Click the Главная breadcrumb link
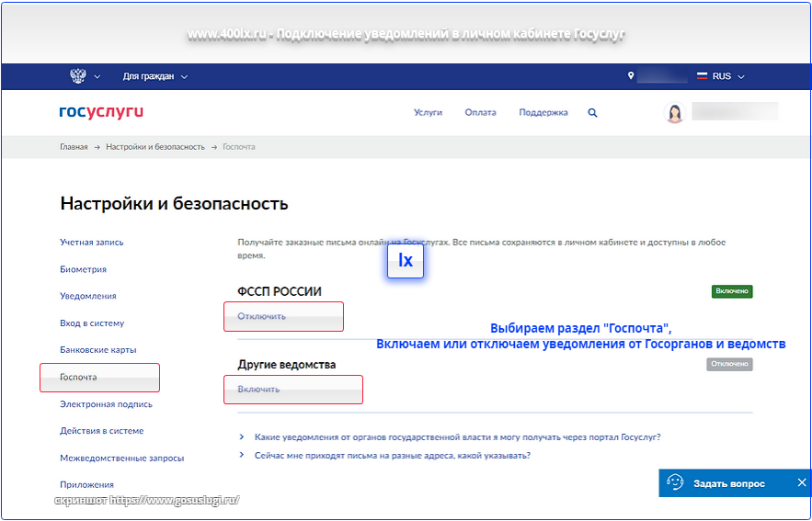This screenshot has width=812, height=521. coord(74,147)
